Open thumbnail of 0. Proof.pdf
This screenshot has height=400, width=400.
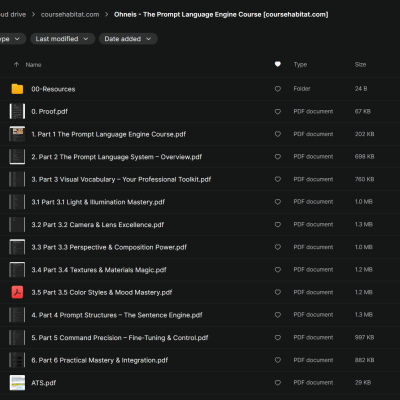tap(17, 111)
